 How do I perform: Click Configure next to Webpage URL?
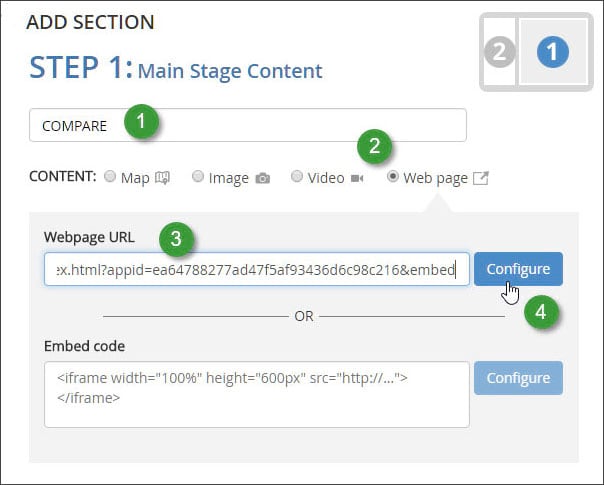point(518,269)
